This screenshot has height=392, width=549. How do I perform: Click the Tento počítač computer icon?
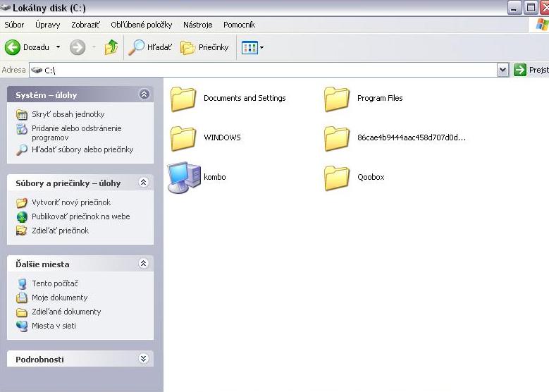click(22, 283)
